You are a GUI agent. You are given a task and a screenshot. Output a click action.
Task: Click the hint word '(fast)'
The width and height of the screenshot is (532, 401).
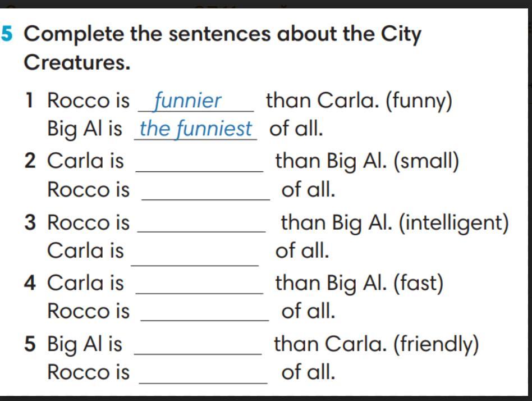pyautogui.click(x=418, y=284)
